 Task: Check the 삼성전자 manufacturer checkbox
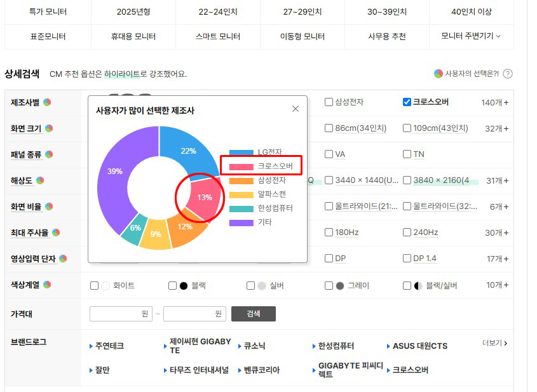[x=329, y=102]
